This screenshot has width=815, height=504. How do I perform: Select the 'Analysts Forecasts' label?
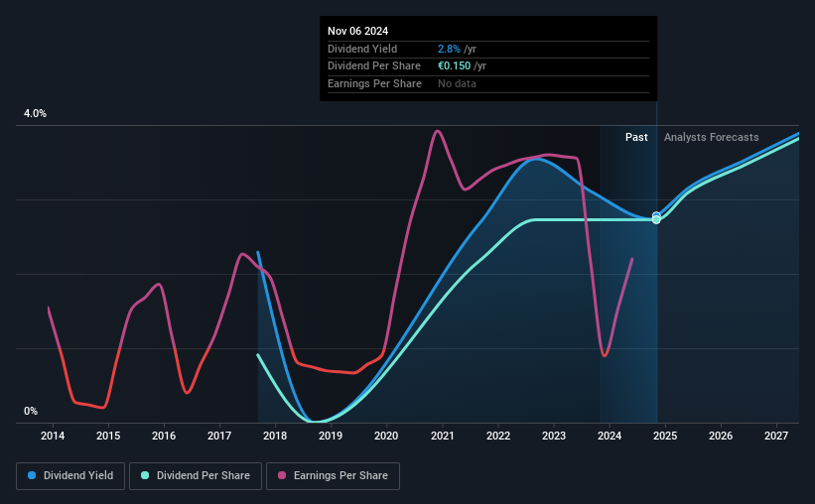point(711,137)
